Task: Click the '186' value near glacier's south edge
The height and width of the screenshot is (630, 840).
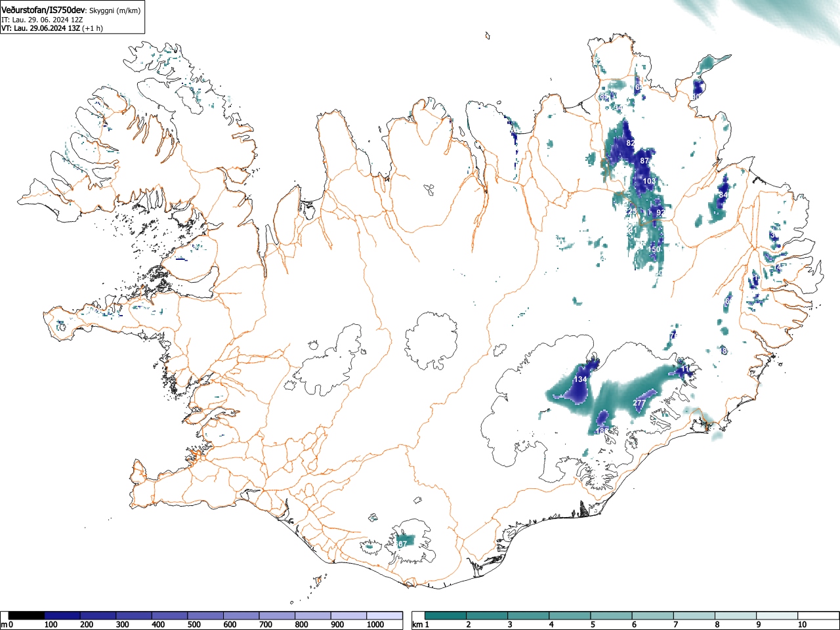Action: pos(602,431)
